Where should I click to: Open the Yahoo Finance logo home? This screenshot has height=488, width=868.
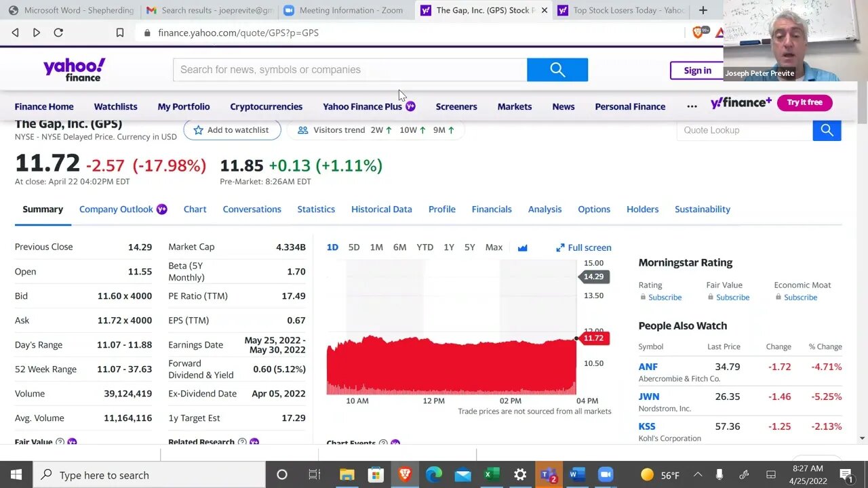[x=74, y=70]
